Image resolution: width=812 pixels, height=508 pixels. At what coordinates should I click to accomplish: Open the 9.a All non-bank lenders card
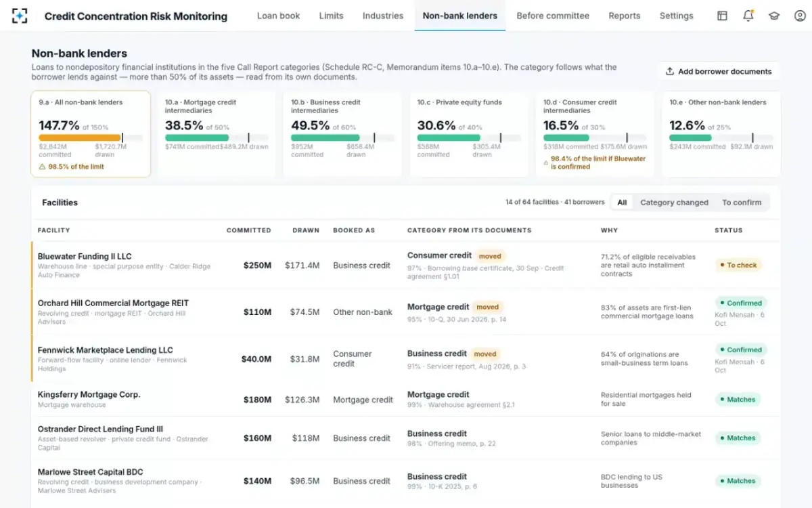91,134
